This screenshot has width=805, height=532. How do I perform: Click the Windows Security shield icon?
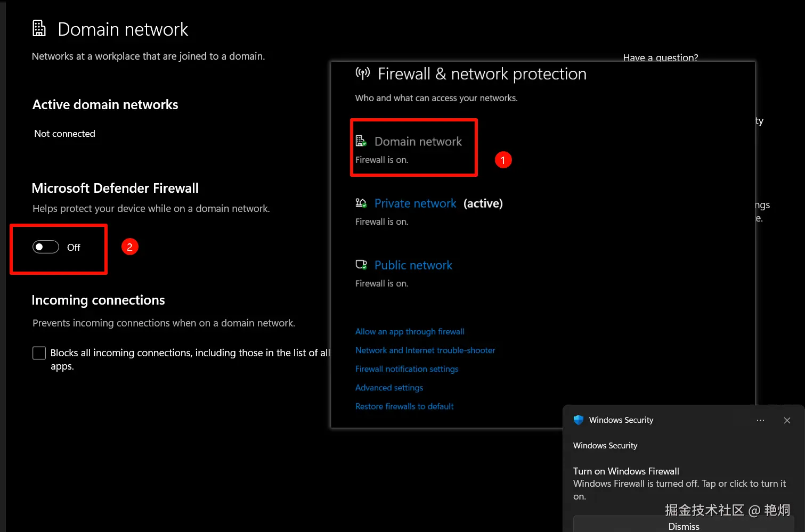point(579,420)
